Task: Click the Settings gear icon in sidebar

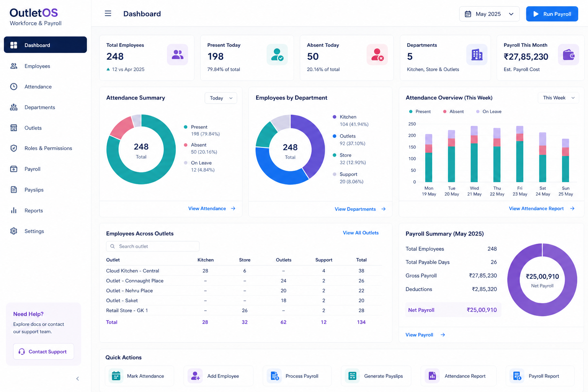Action: click(14, 231)
